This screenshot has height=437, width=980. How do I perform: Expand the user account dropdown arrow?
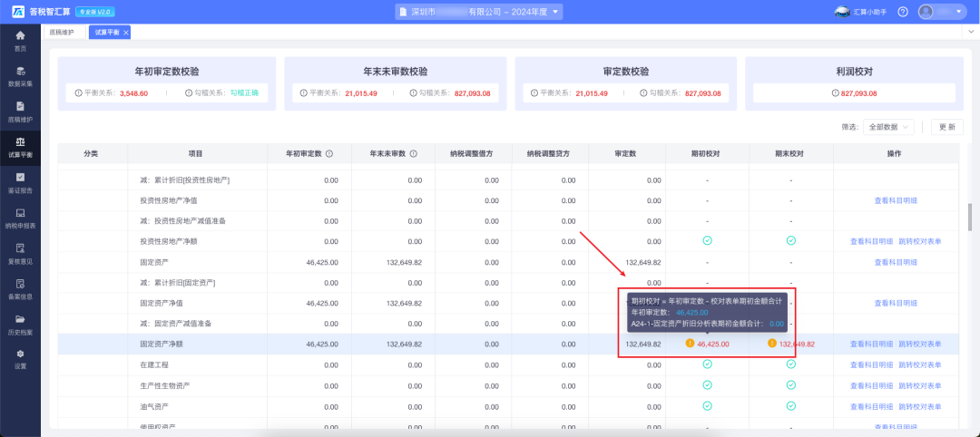click(960, 12)
